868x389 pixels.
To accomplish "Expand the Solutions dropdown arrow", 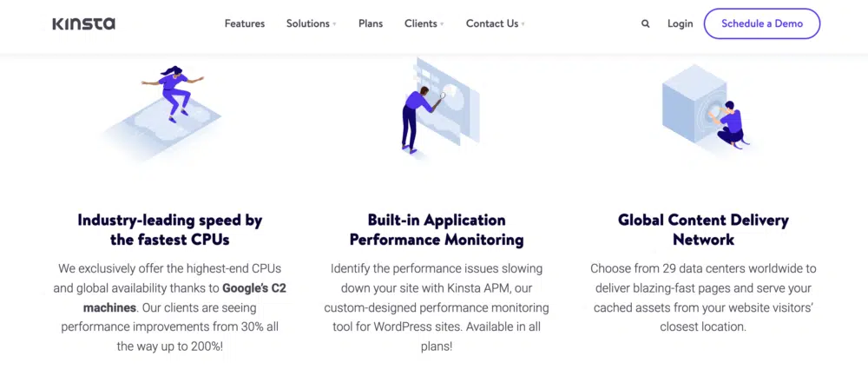I will pyautogui.click(x=335, y=24).
